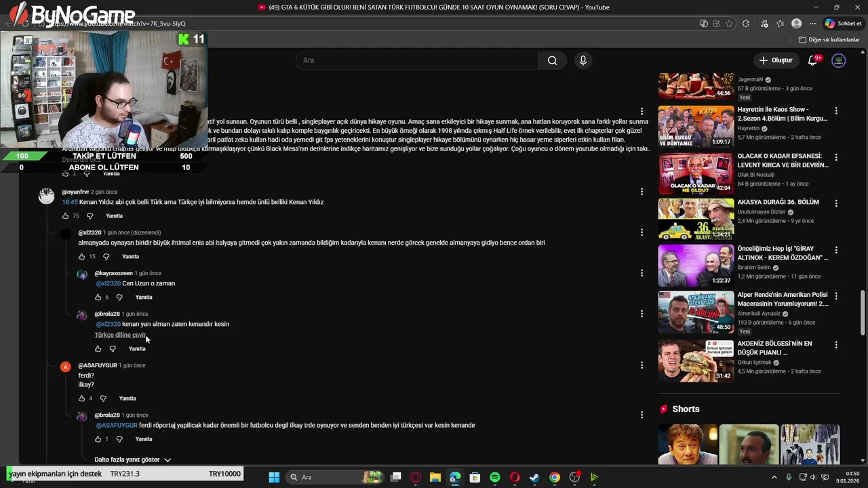
Task: Open options menu for @ASAFUYGUR reply
Action: click(x=642, y=365)
